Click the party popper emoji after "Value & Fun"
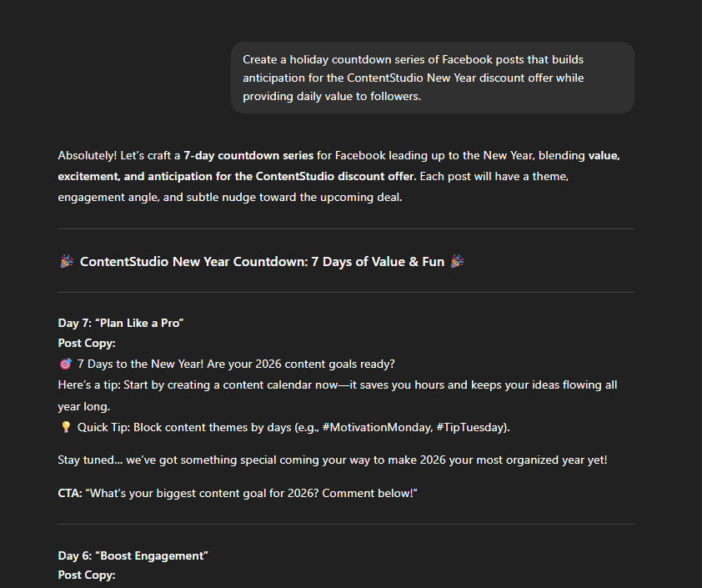Image resolution: width=702 pixels, height=588 pixels. (457, 262)
